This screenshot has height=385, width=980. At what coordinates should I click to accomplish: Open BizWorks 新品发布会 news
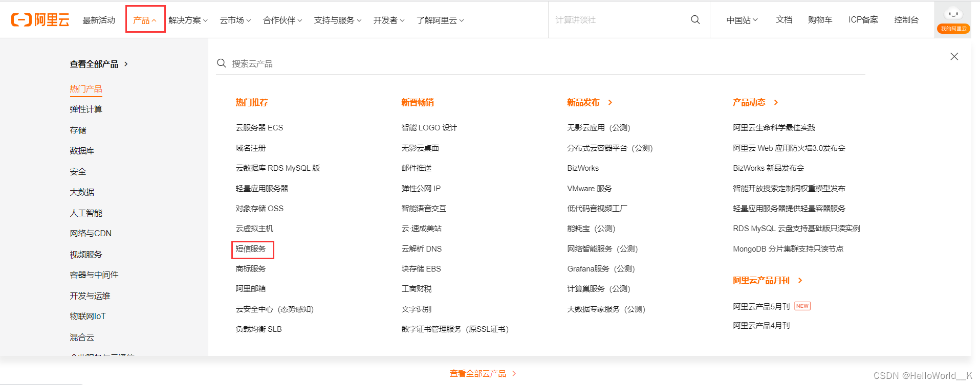769,168
